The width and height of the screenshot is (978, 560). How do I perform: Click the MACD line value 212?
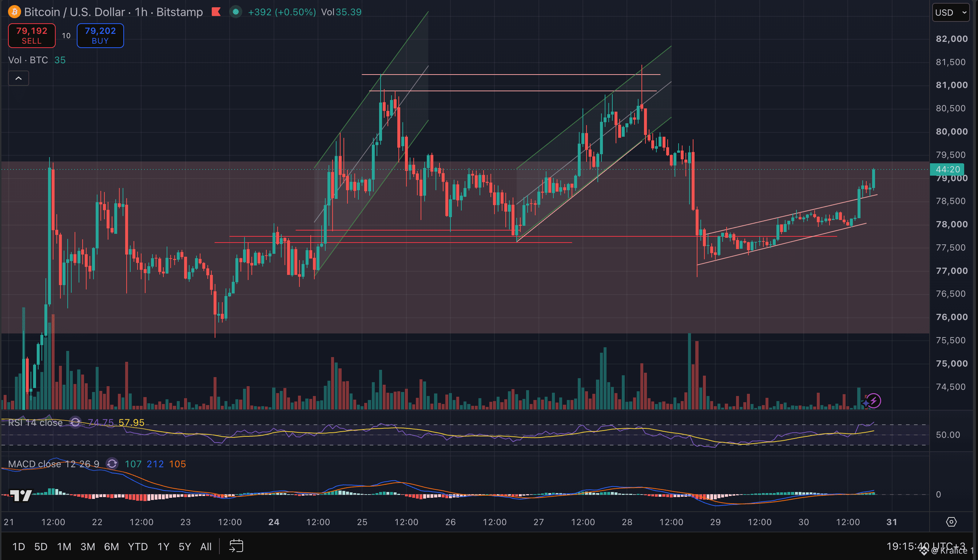point(155,464)
